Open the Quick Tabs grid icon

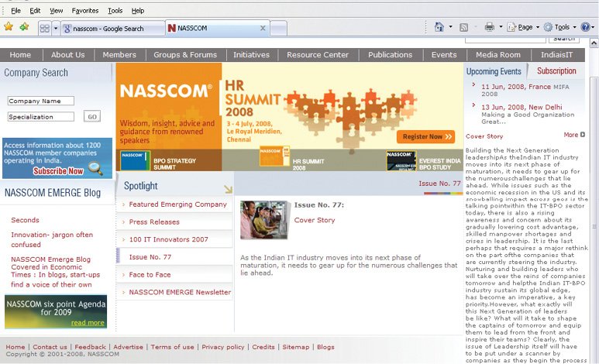45,29
